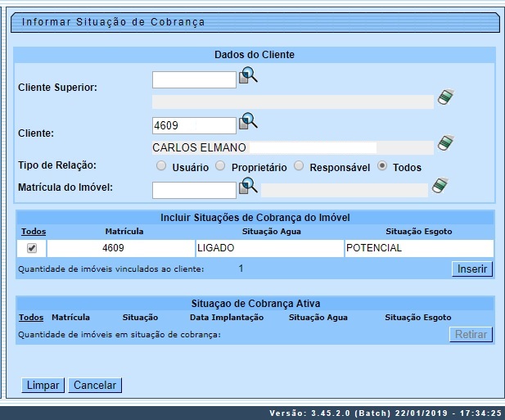
Task: Click the Cancelar button
Action: [95, 385]
